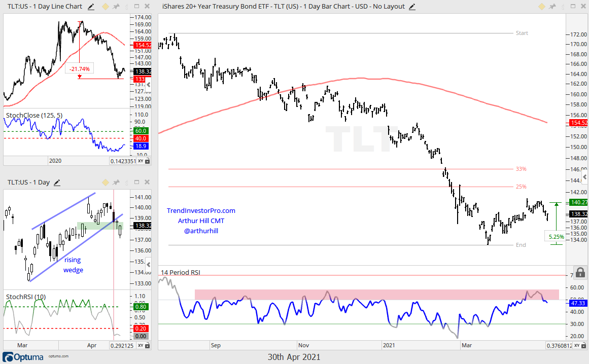Click the large padlock icon above the RSI scale
589x364 pixels.
(580, 272)
